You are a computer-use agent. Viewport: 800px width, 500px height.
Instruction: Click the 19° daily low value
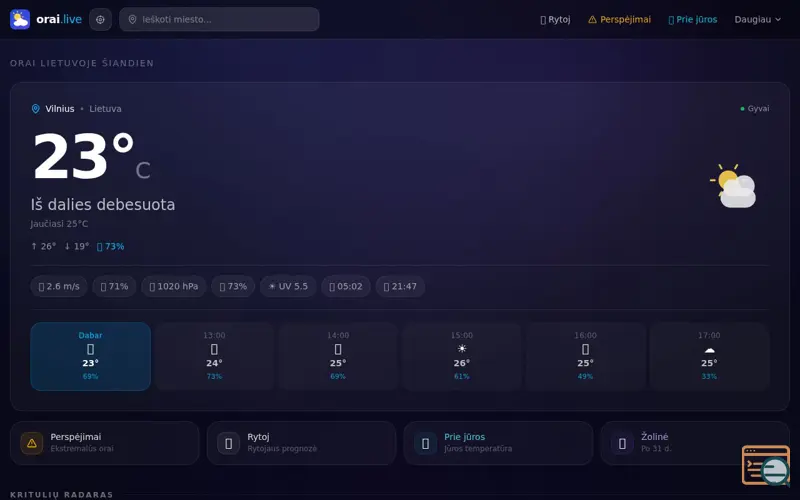coord(77,246)
